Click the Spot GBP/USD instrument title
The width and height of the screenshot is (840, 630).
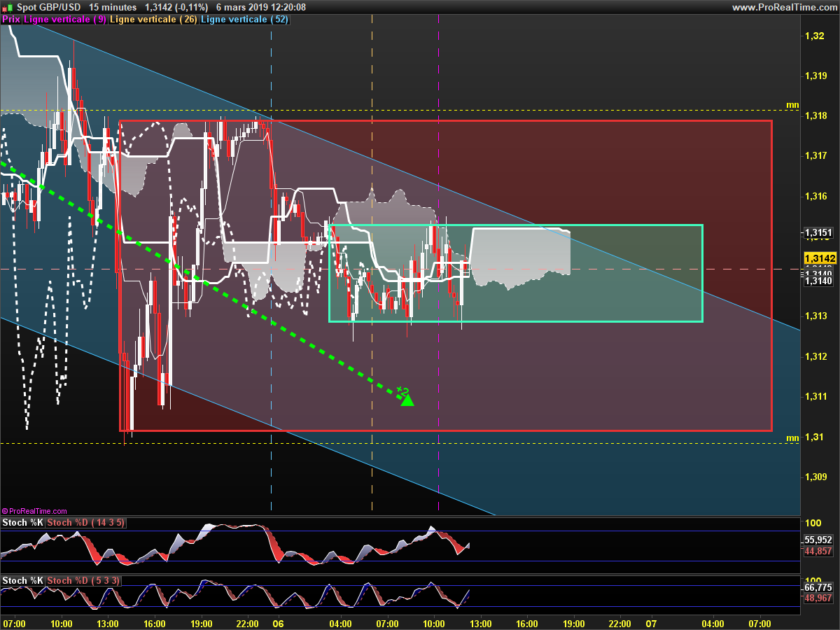click(49, 7)
